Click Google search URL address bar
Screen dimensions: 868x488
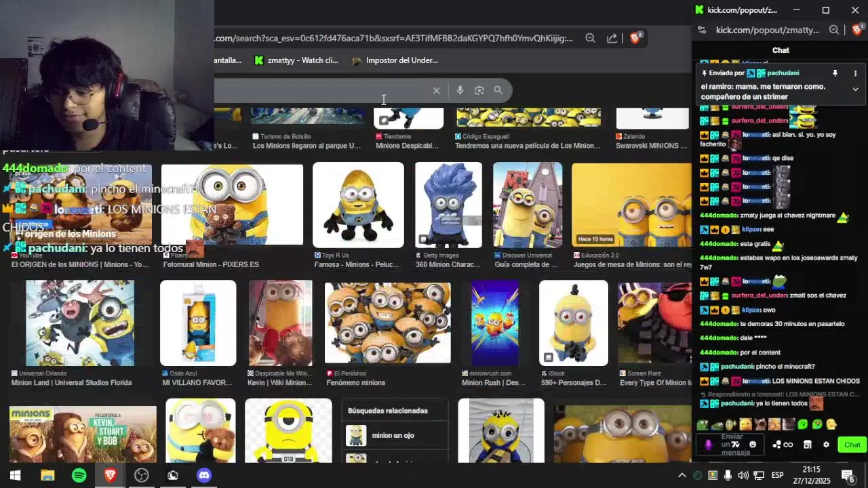(393, 39)
